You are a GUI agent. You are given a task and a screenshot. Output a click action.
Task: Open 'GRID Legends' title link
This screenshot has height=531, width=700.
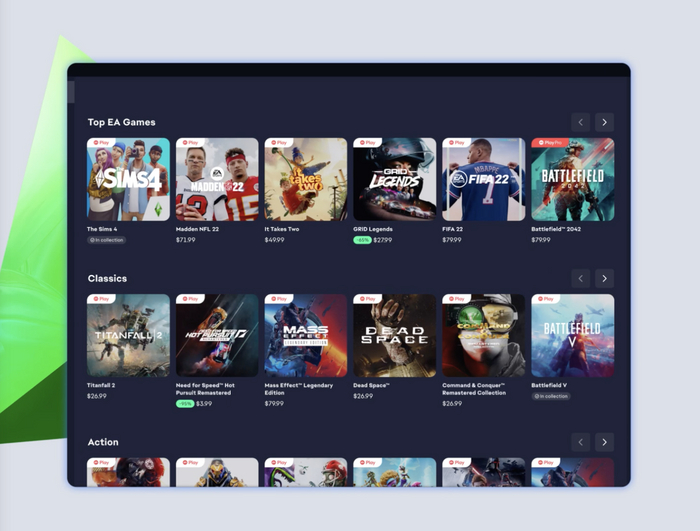(373, 229)
